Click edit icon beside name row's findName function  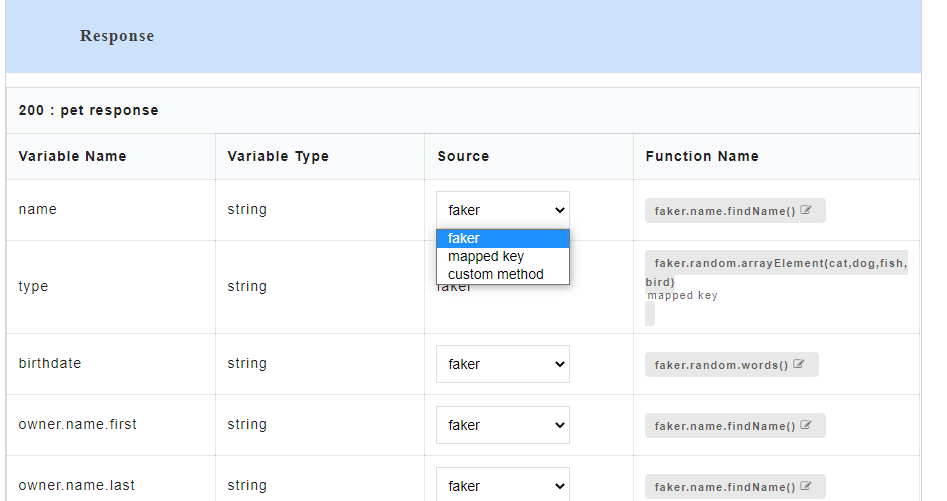tap(806, 211)
